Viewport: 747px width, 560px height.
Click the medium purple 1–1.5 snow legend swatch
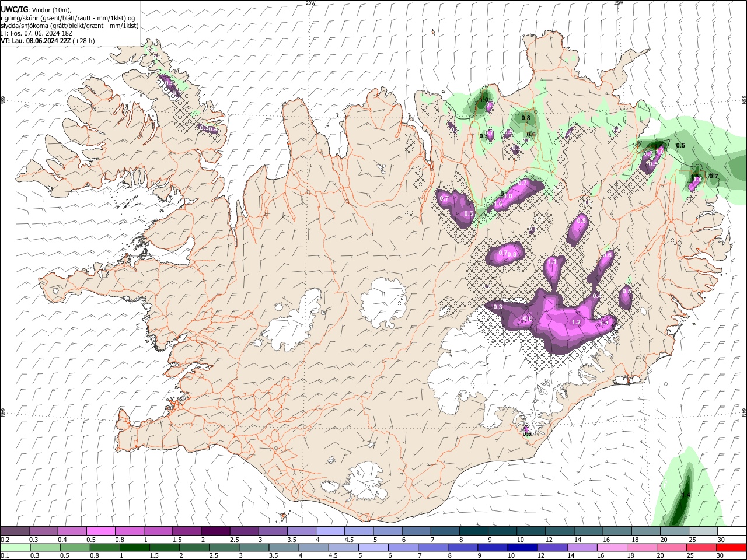tap(158, 531)
